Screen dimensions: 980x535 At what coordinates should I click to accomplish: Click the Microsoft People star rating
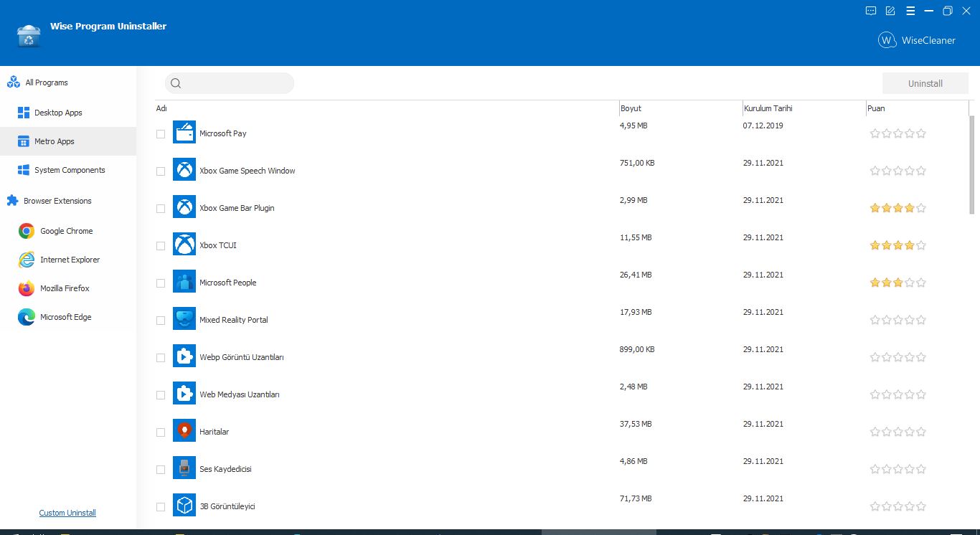[x=898, y=283]
